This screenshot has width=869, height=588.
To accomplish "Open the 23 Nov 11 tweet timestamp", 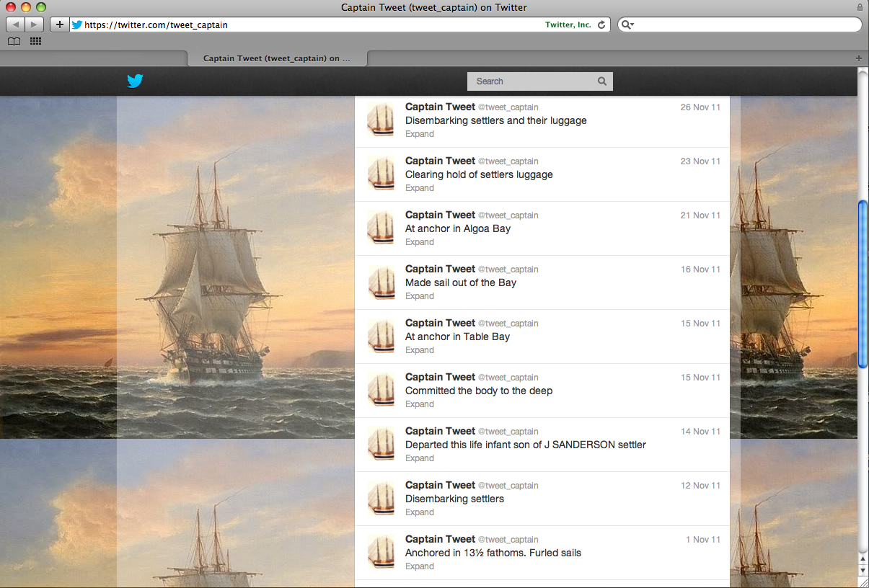I will tap(700, 161).
